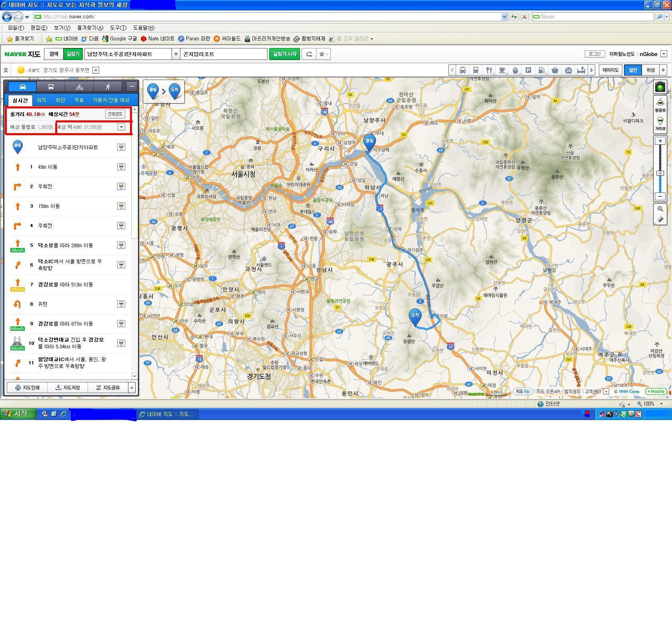The image size is (672, 640).
Task: Switch to walking route mode
Action: (x=108, y=87)
